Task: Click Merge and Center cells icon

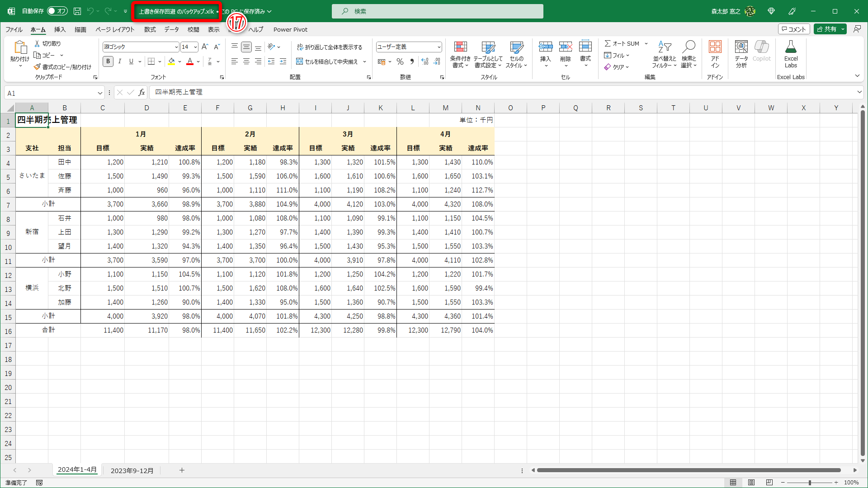Action: pyautogui.click(x=299, y=61)
